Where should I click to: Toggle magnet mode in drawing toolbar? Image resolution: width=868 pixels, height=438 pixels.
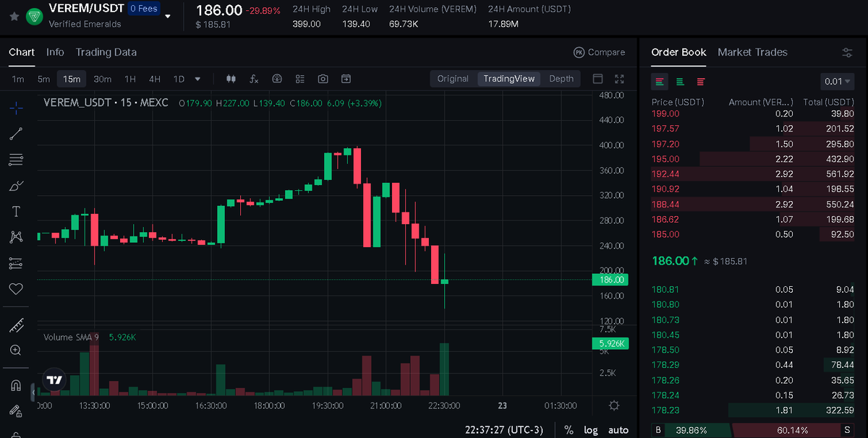(16, 385)
